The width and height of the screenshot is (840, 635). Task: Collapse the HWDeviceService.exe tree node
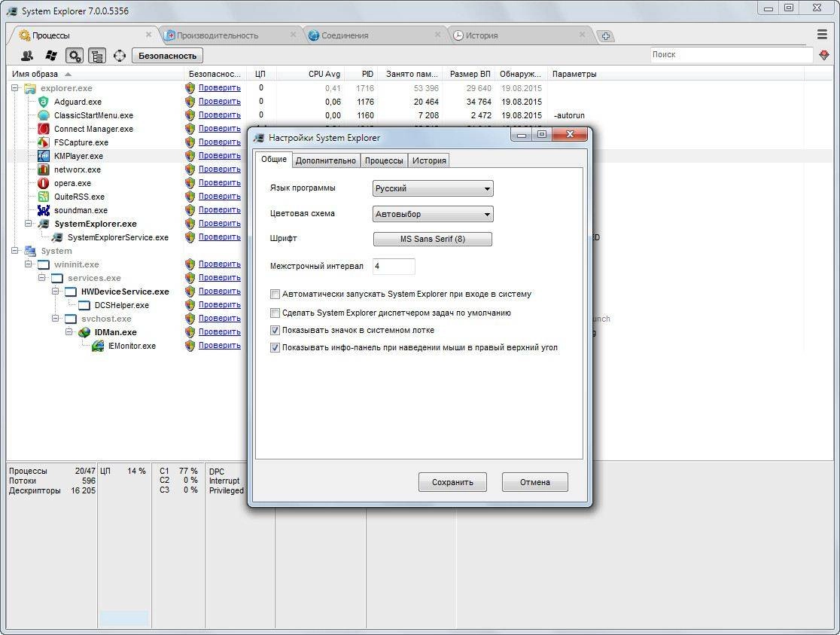(x=55, y=292)
